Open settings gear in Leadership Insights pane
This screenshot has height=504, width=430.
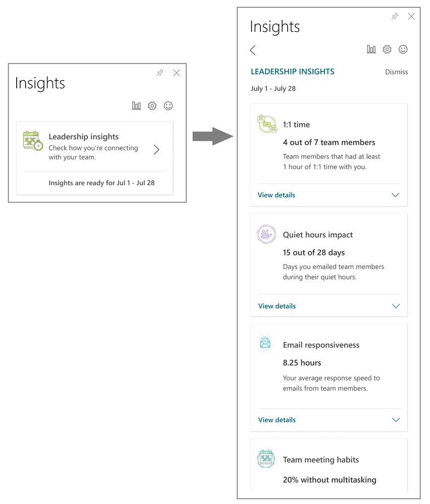[387, 49]
